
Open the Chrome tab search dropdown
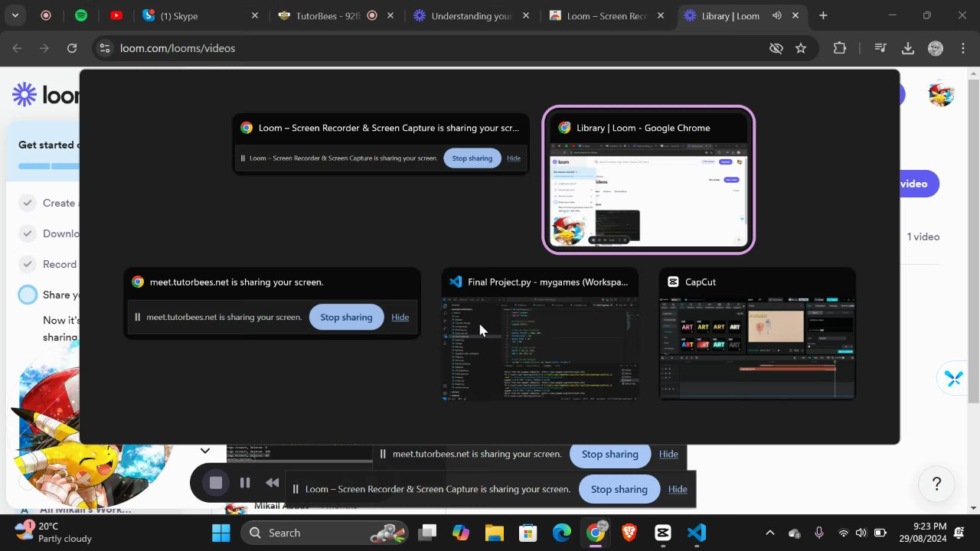tap(15, 15)
